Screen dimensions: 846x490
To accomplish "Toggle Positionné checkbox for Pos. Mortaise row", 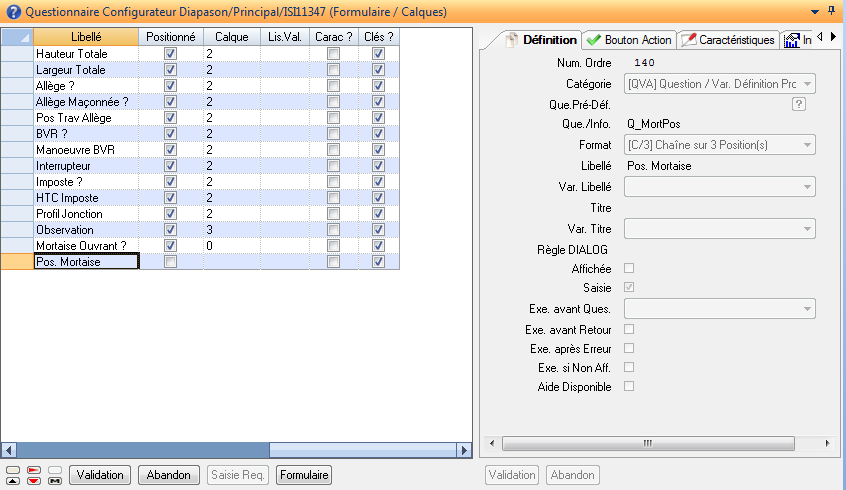I will (x=170, y=262).
